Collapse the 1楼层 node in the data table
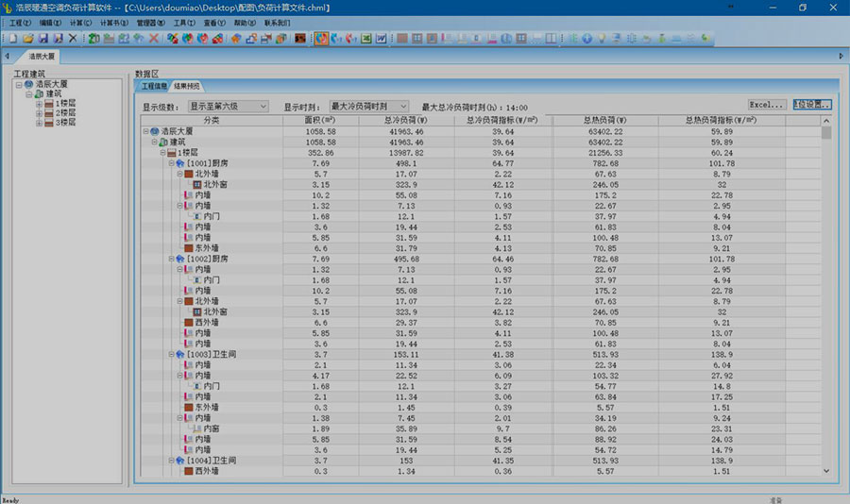Image resolution: width=850 pixels, height=504 pixels. point(160,152)
